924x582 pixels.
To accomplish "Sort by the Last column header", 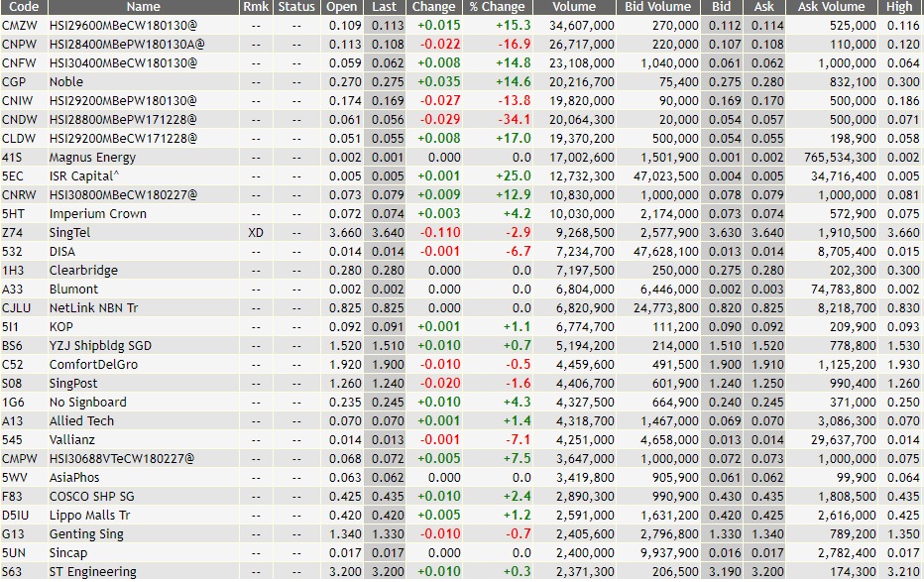I will 385,7.
